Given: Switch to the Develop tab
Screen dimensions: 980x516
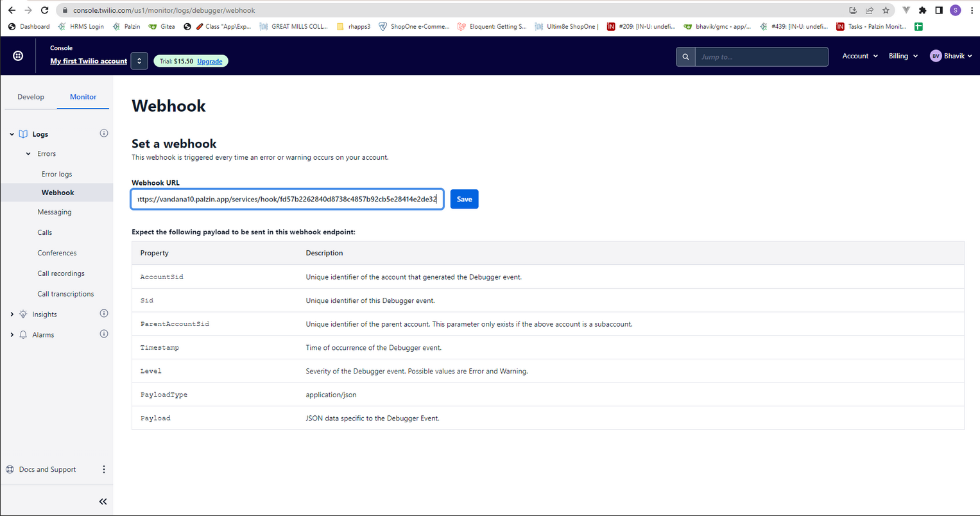Looking at the screenshot, I should click(x=31, y=97).
